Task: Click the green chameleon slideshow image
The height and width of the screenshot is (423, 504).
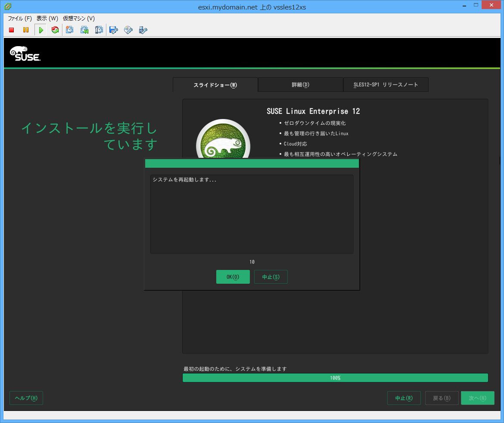Action: click(223, 139)
